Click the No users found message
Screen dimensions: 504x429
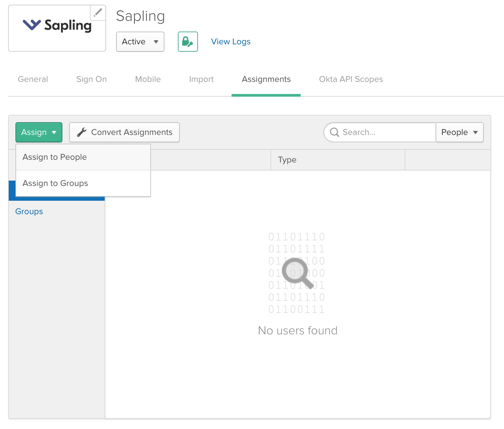[x=298, y=331]
